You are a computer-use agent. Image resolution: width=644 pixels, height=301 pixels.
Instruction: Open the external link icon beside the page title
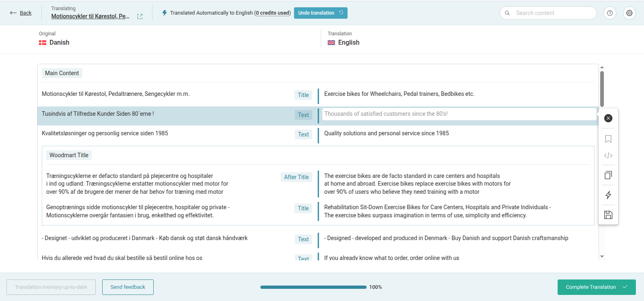pos(140,17)
